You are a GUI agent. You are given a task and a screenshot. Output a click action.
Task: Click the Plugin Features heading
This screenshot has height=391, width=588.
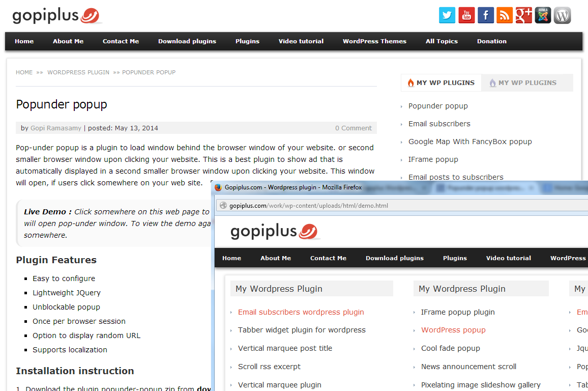point(56,260)
